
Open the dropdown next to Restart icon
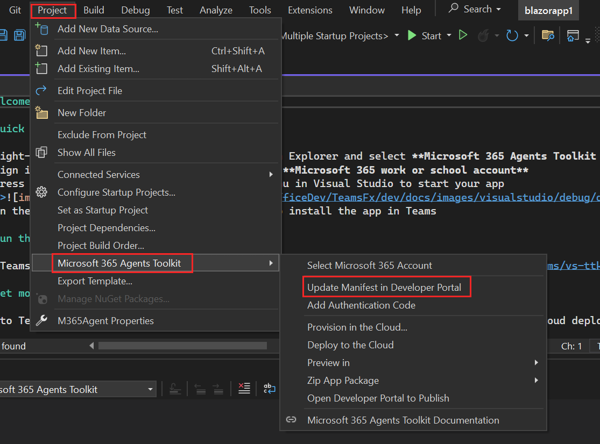527,36
